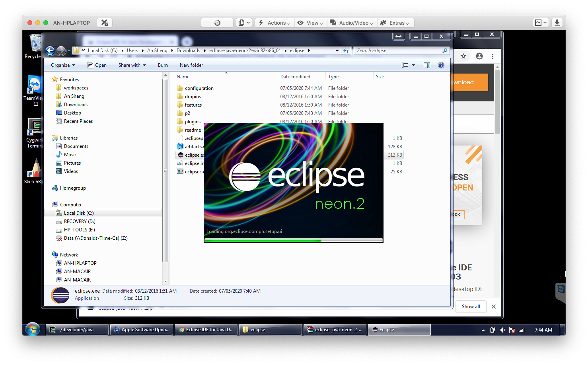Click Show all in the browser download bar

point(471,307)
